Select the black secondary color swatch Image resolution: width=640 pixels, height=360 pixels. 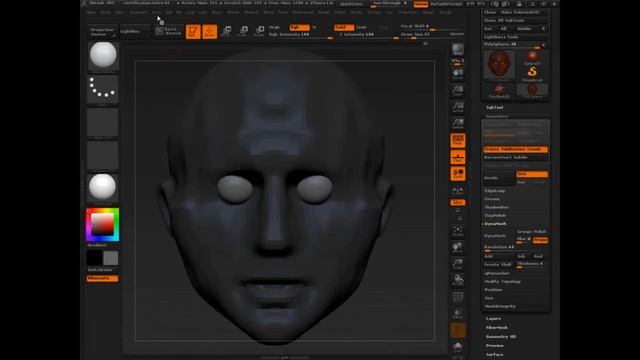(94, 258)
